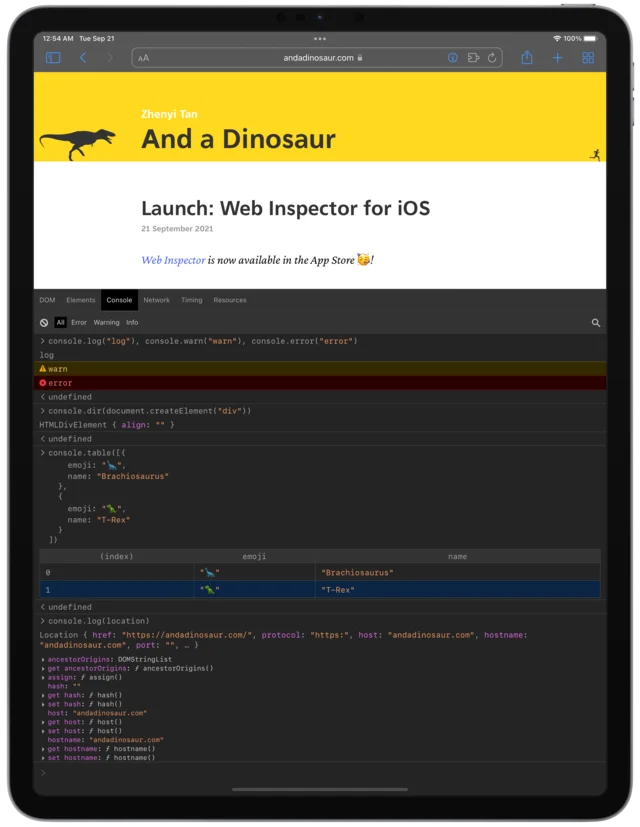Click the warning triangle icon beside warn
This screenshot has width=640, height=827.
tap(43, 369)
